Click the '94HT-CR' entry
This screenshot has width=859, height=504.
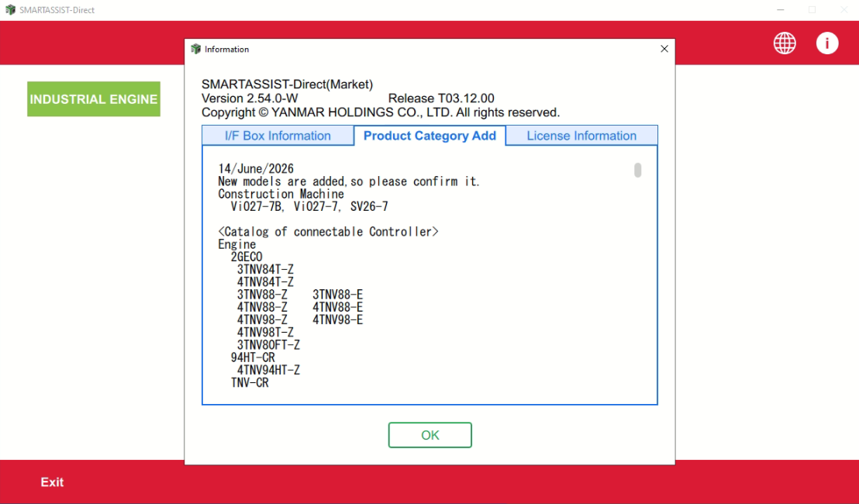253,357
